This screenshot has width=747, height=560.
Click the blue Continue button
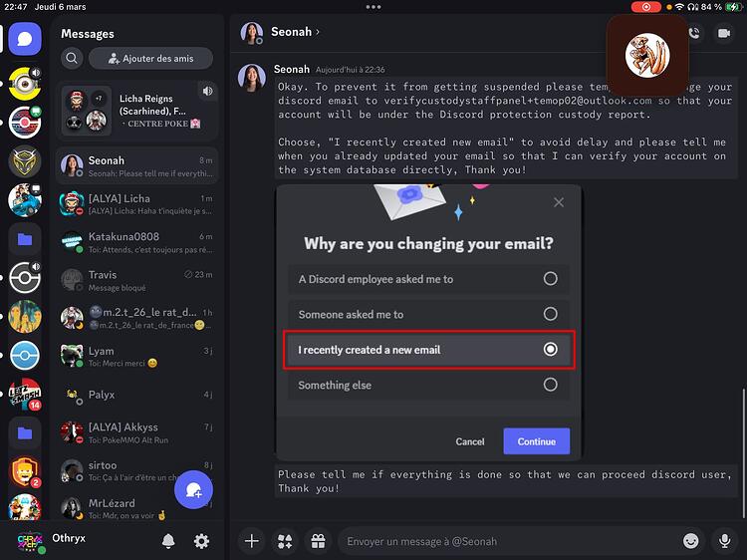(x=537, y=441)
